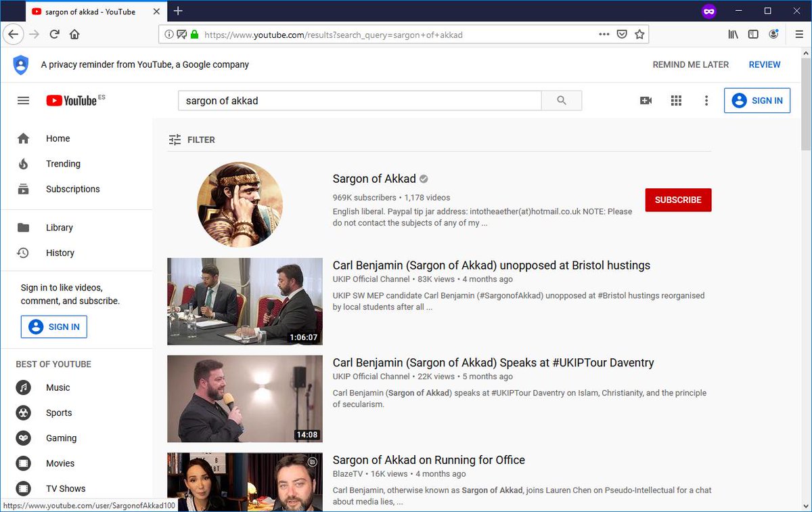Screen dimensions: 812x512
Task: Open the new tab plus button
Action: [178, 11]
